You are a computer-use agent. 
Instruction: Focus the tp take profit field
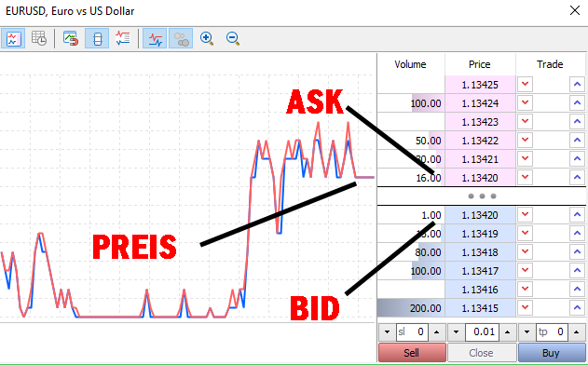(x=552, y=332)
